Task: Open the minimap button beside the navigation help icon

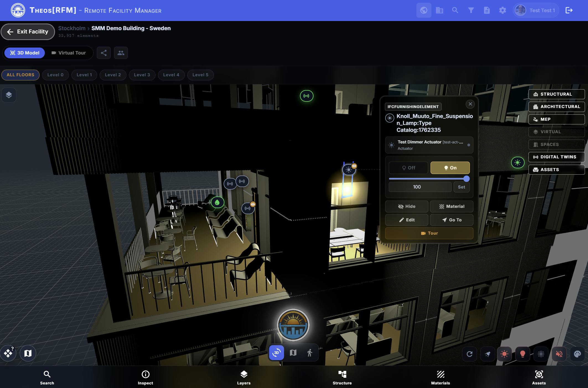Action: 28,353
